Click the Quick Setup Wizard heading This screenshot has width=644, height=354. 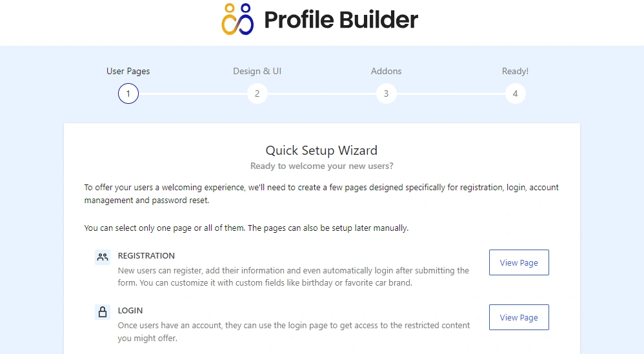(x=321, y=151)
